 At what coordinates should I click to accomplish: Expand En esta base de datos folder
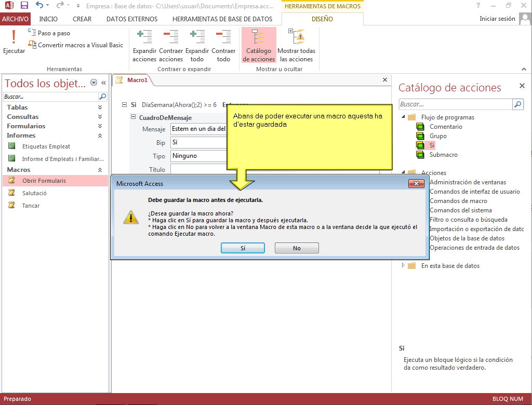point(403,265)
